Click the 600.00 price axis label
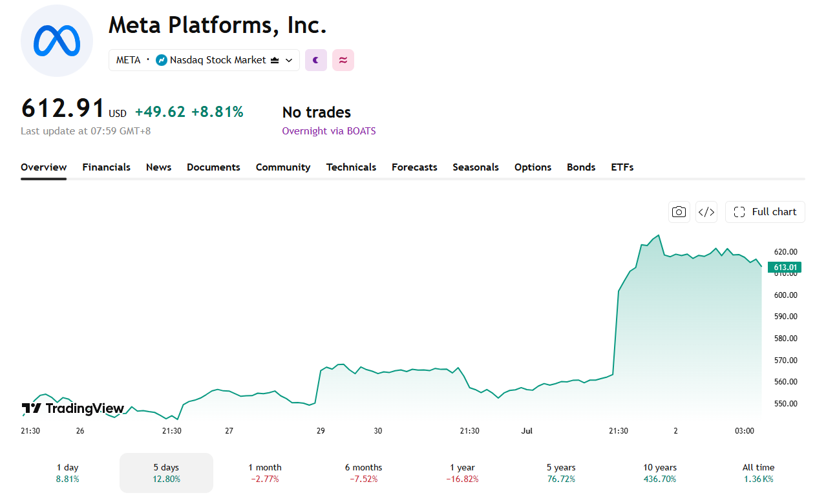Viewport: 826px width, 504px height. tap(785, 295)
